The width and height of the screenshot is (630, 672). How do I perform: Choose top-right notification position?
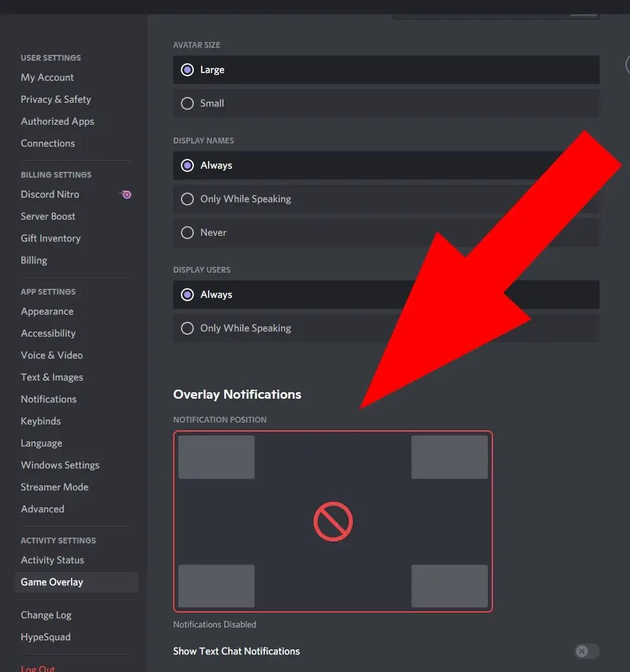click(450, 457)
